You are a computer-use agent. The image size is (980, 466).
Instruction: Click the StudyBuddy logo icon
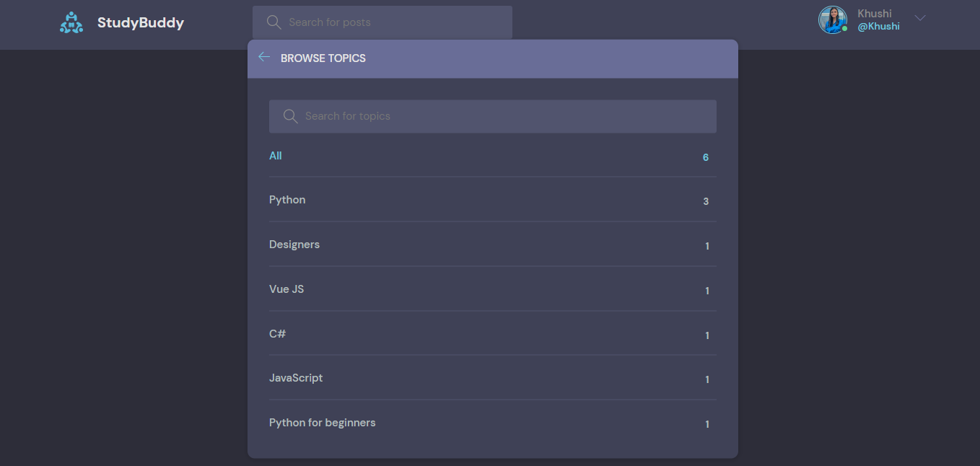(71, 22)
